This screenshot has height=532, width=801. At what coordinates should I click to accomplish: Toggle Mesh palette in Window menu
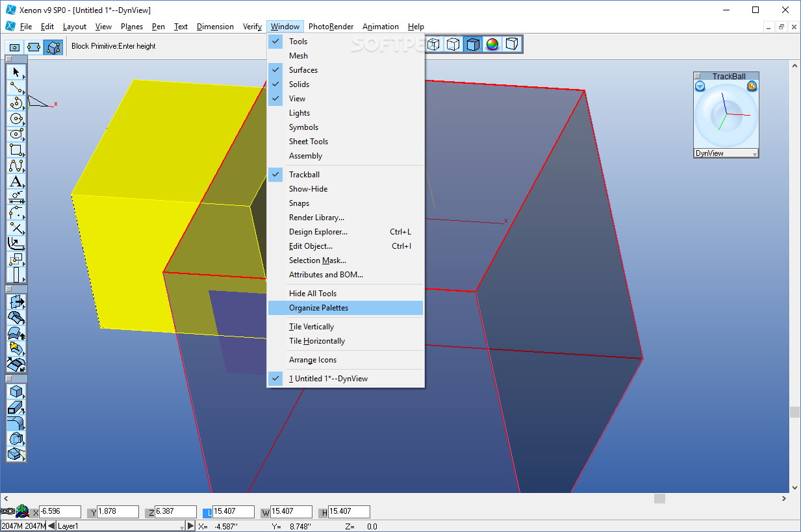pos(346,56)
